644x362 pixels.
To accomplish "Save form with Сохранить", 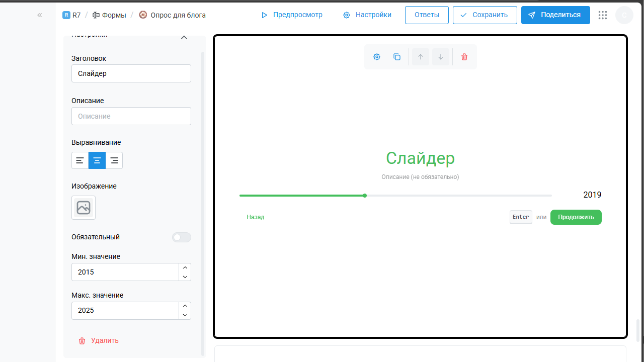I will click(x=485, y=15).
